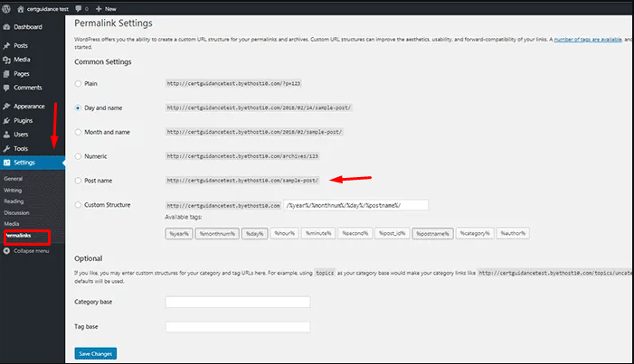
Task: Click the Tools wrench icon
Action: (6, 149)
